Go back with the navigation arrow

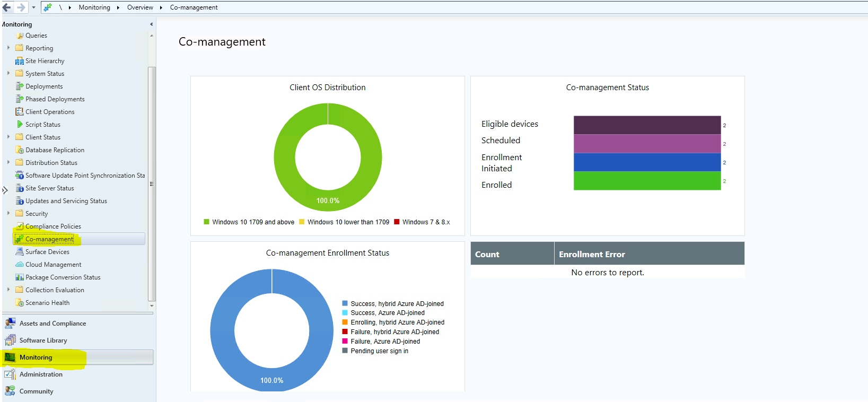point(7,7)
